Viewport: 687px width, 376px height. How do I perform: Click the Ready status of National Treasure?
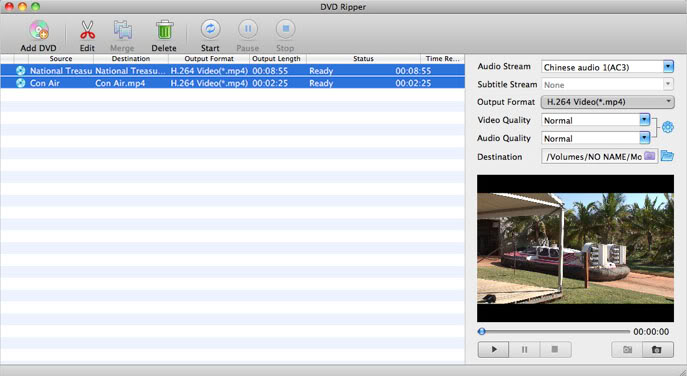click(321, 71)
